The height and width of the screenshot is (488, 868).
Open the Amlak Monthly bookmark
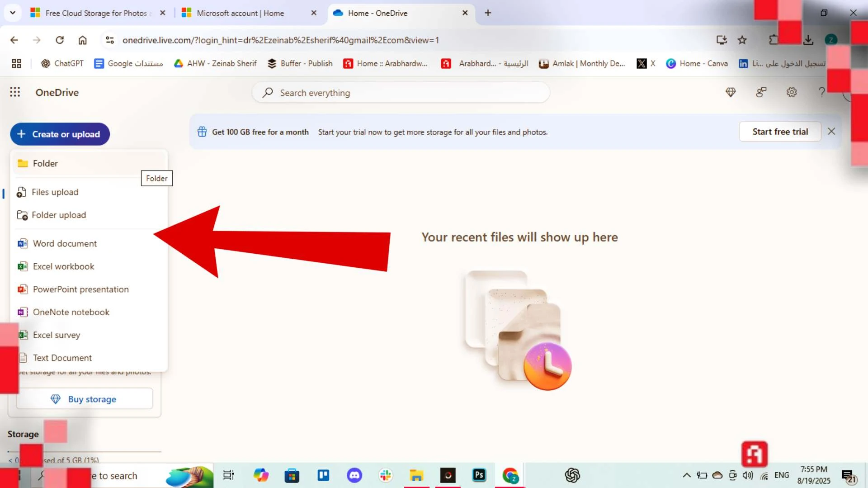click(582, 64)
